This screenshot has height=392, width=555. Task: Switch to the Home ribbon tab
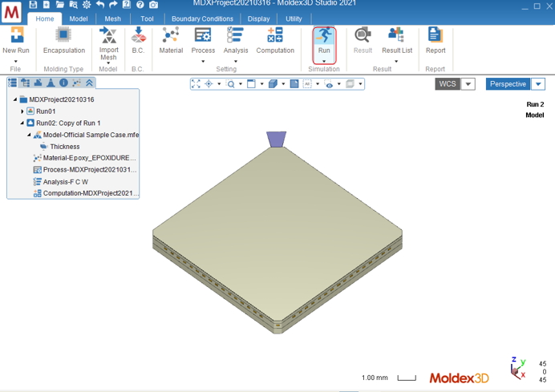point(45,18)
